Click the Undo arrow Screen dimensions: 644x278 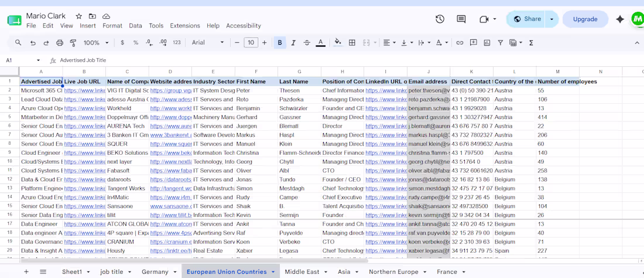(x=33, y=42)
